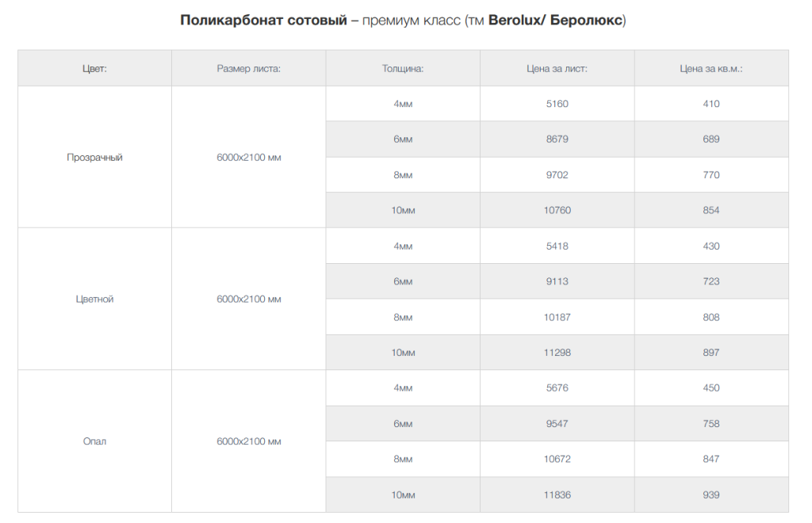Click sheet price 5676
812x523 pixels.
(x=557, y=387)
